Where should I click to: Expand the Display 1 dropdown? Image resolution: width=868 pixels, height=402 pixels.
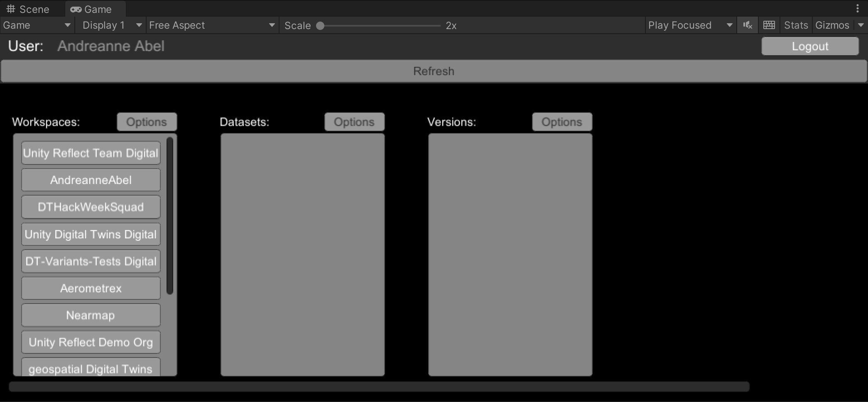click(110, 25)
